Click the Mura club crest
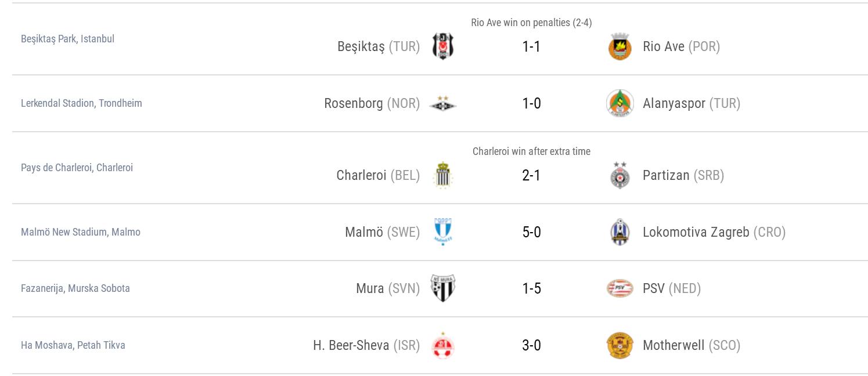Viewport: 868px width, 376px height. [x=443, y=288]
